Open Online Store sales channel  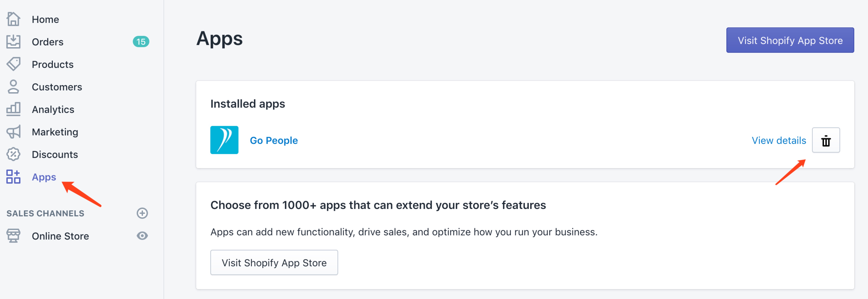pos(60,236)
